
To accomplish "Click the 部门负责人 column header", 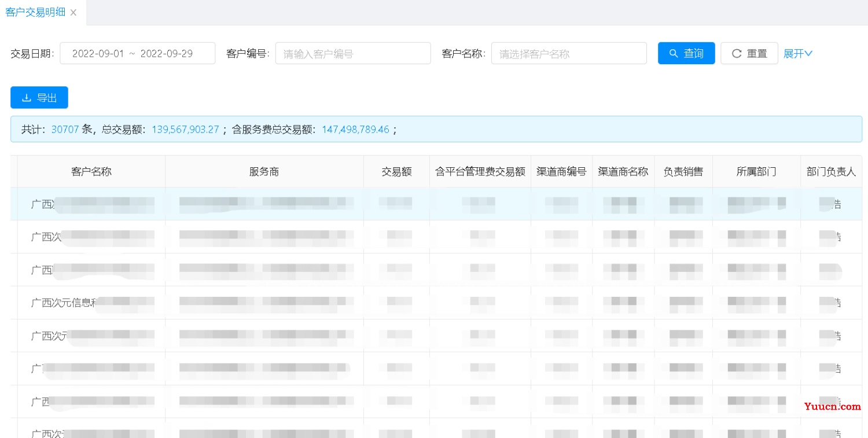I will point(831,171).
